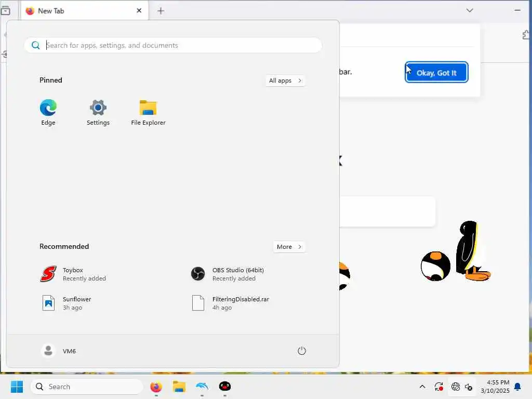Show hidden system tray icons
The height and width of the screenshot is (399, 532).
[422, 387]
